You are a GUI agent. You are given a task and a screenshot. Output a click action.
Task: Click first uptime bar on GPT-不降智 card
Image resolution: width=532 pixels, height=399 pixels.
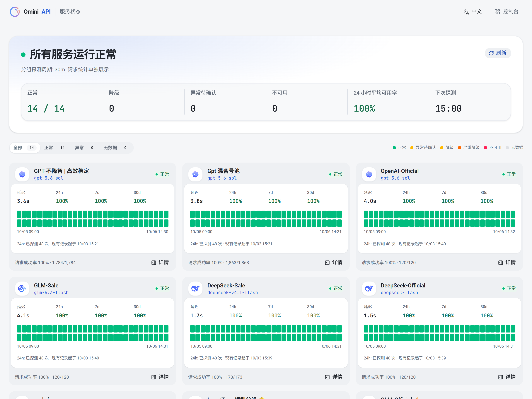pos(19,214)
